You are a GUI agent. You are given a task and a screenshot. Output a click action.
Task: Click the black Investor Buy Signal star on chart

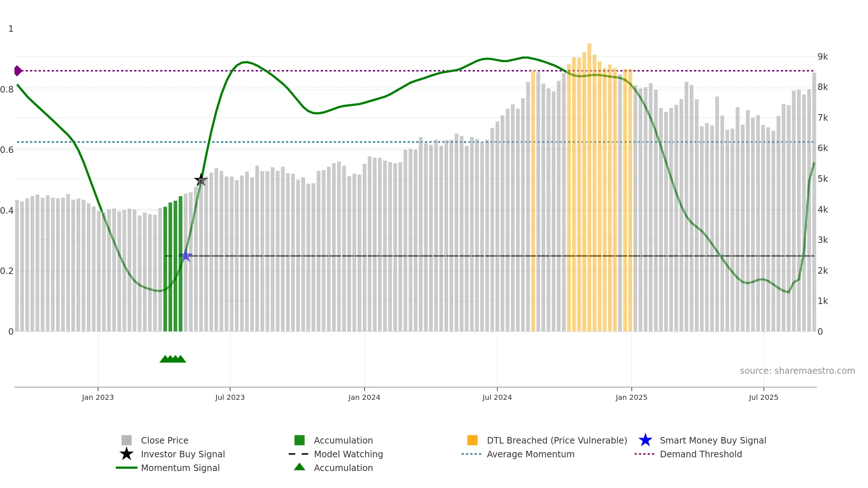pyautogui.click(x=201, y=180)
